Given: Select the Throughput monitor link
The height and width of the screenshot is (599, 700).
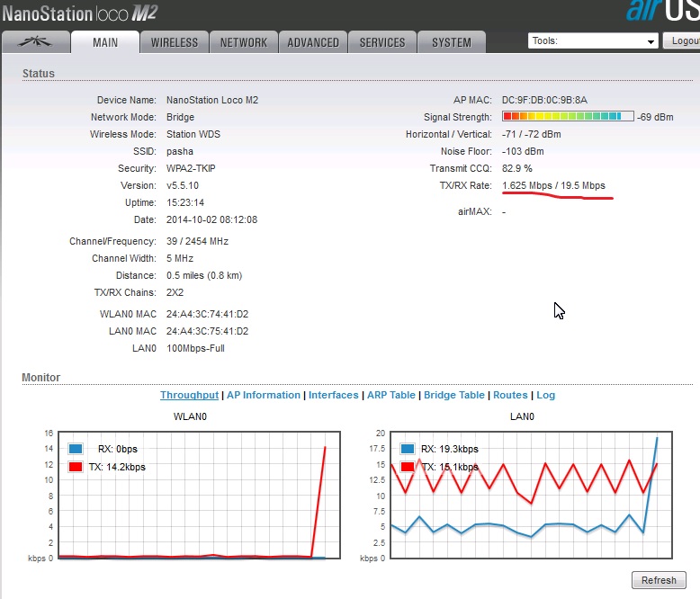Looking at the screenshot, I should (x=189, y=395).
